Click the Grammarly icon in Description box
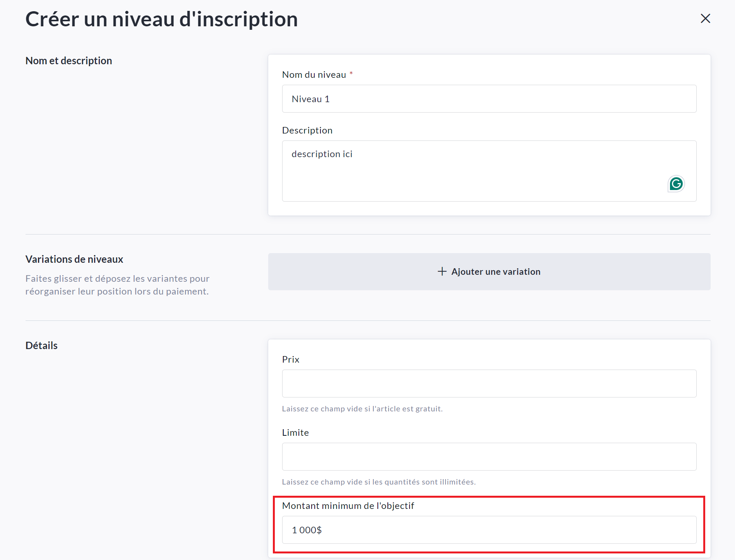 click(676, 184)
